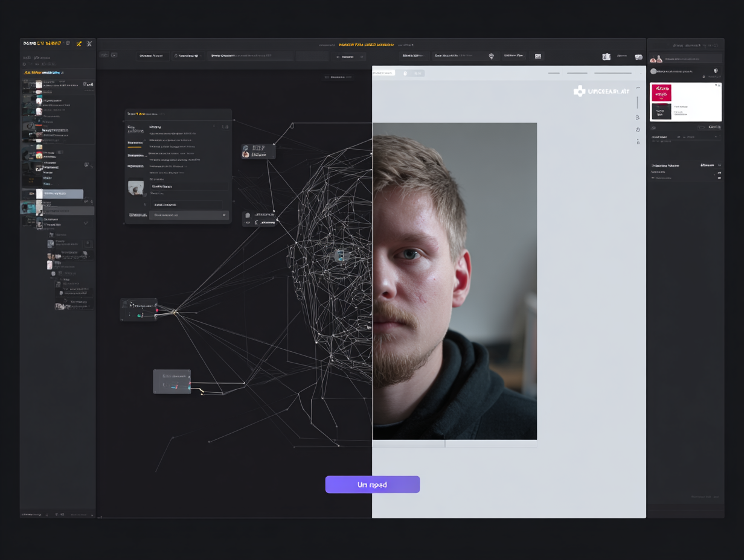
Task: Expand the chevron beside the lowest layer row
Action: pyautogui.click(x=86, y=223)
